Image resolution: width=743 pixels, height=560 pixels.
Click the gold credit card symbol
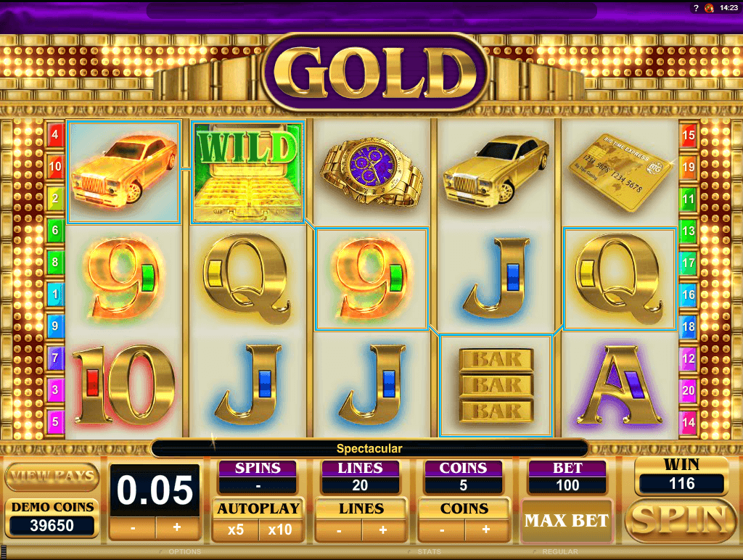coord(620,171)
